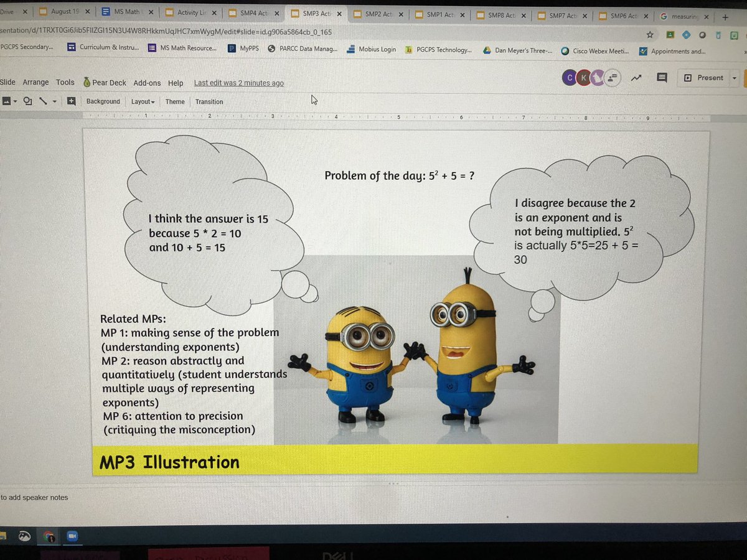
Task: Click Google Classroom extension icon
Action: (x=671, y=35)
